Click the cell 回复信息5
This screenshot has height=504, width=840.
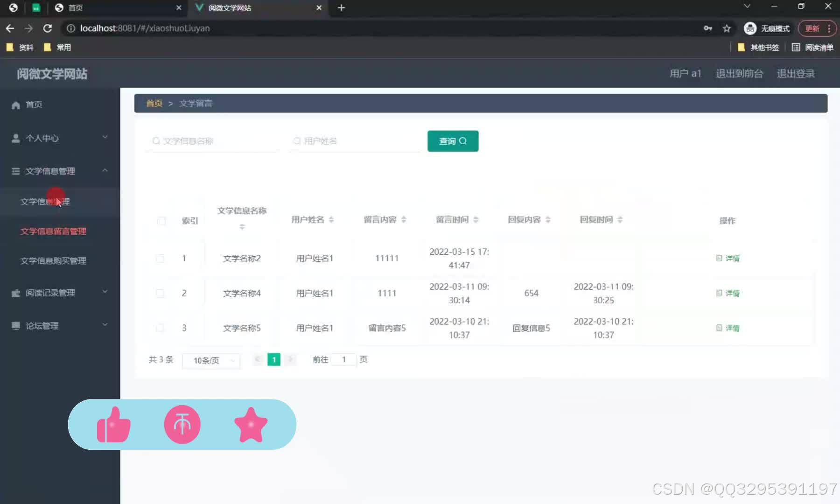point(531,328)
